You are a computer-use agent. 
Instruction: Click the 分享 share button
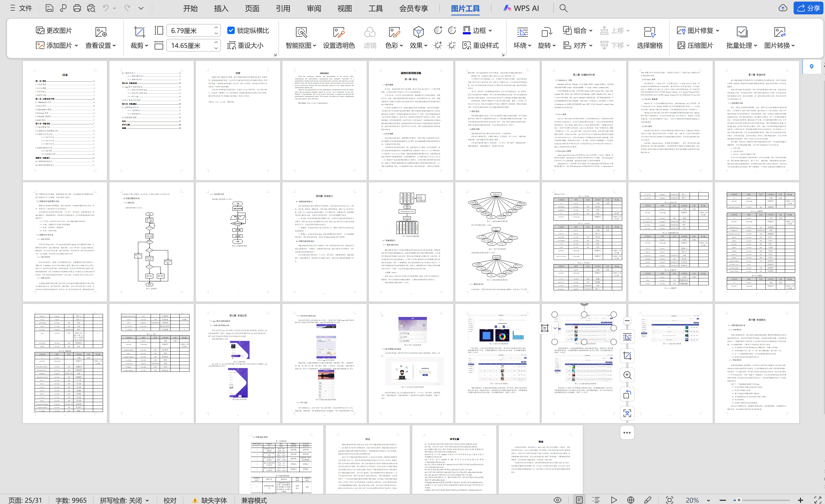tap(808, 8)
